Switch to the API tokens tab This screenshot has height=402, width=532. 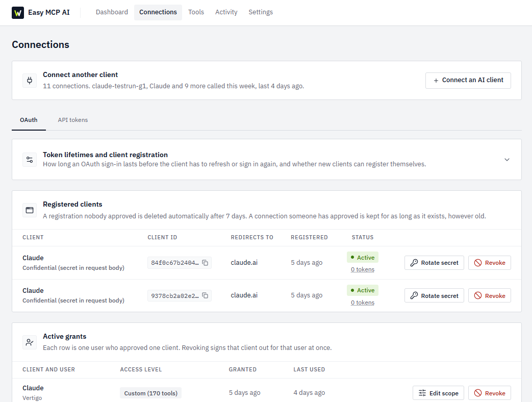pyautogui.click(x=73, y=120)
